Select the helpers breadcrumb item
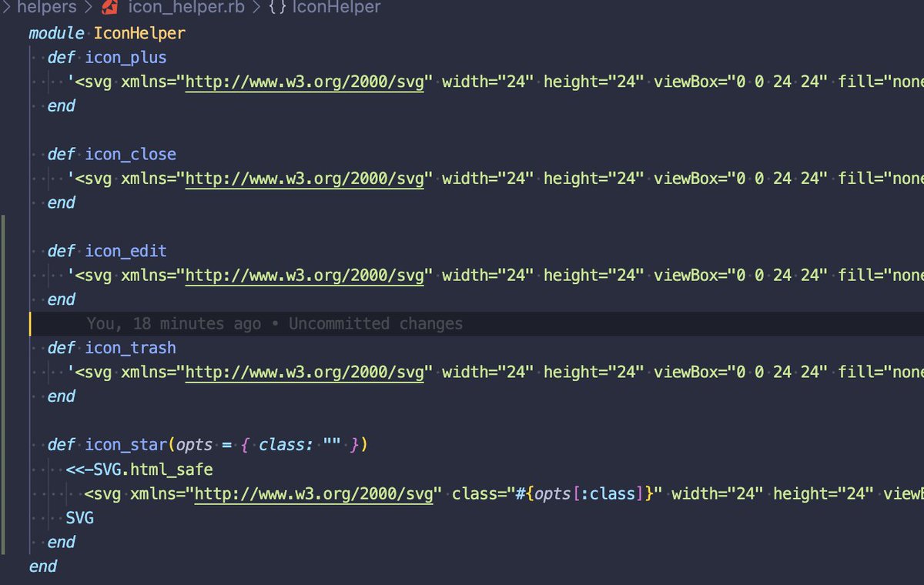 point(46,8)
